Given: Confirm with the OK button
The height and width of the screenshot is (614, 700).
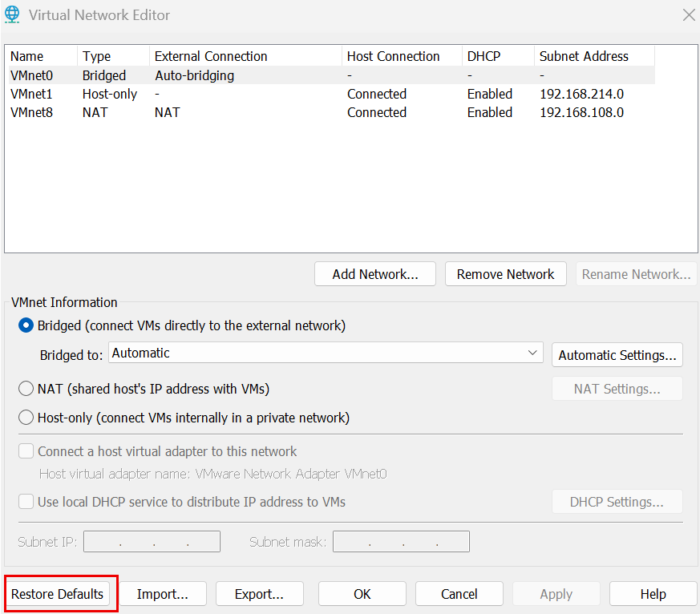Looking at the screenshot, I should [362, 594].
